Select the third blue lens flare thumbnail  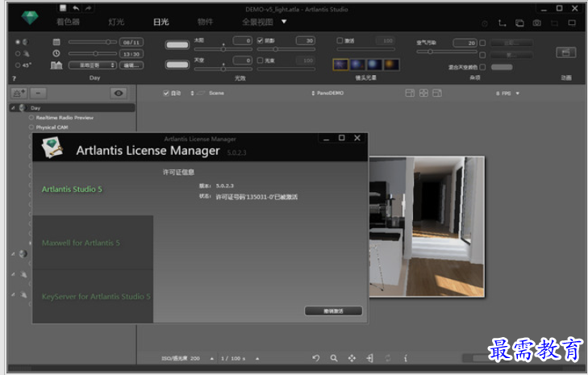(374, 65)
